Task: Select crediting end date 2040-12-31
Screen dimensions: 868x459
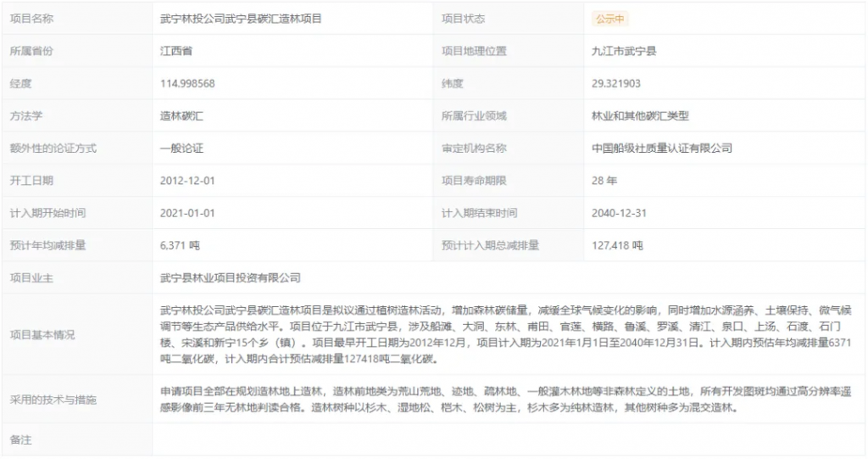Action: 620,213
